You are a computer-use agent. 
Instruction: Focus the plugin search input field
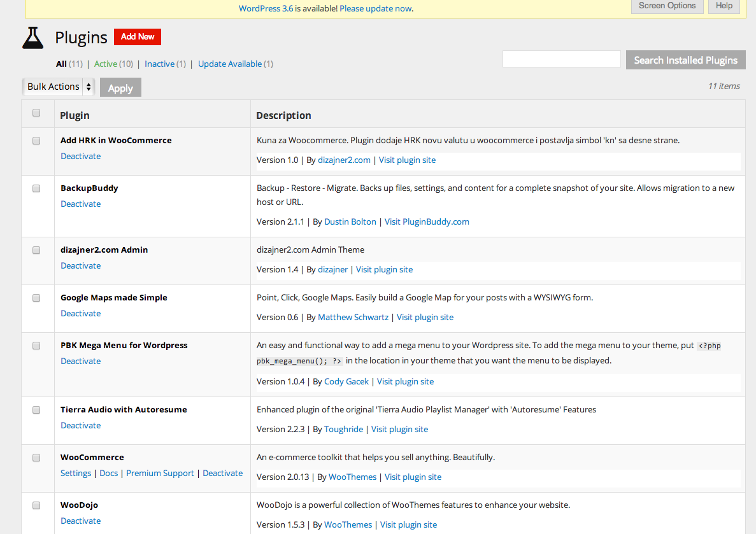point(562,59)
